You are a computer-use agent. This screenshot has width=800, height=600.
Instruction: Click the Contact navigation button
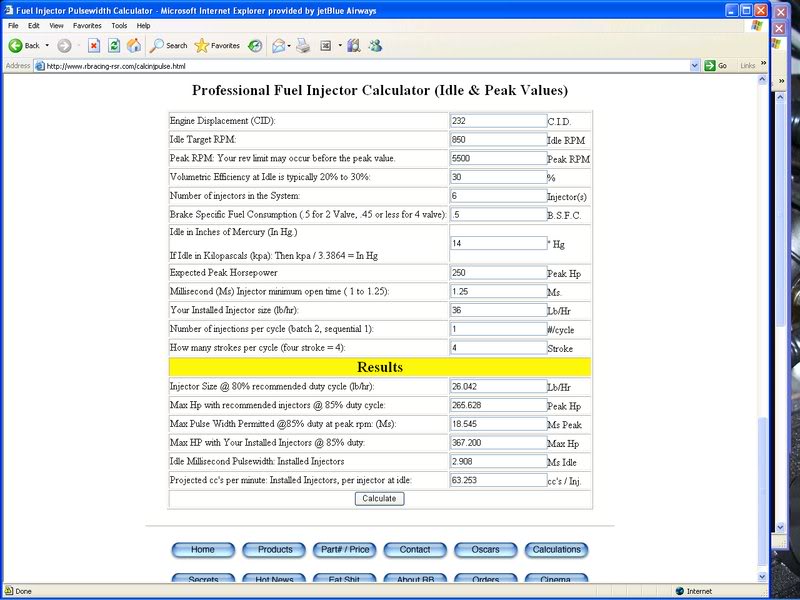[415, 550]
